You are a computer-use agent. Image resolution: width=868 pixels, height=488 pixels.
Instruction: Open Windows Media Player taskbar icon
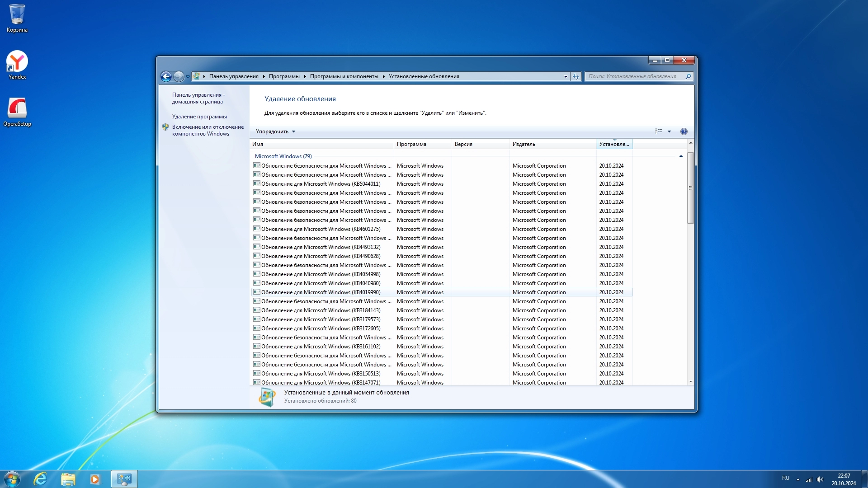click(x=95, y=479)
